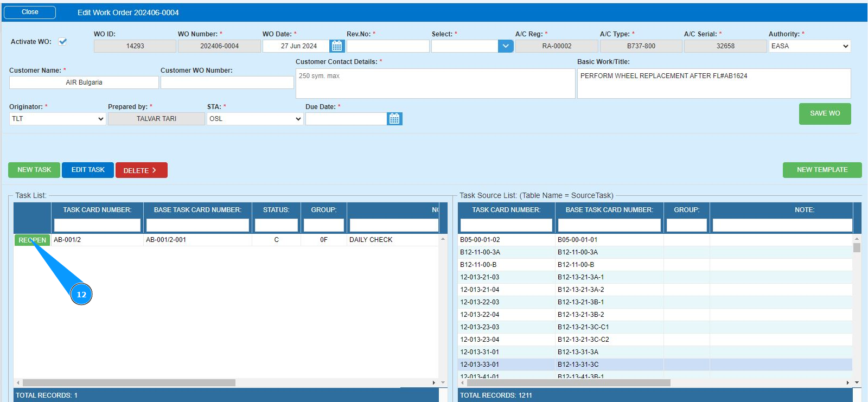Click the NEW TASK button
Screen dimensions: 868x402
coord(34,170)
